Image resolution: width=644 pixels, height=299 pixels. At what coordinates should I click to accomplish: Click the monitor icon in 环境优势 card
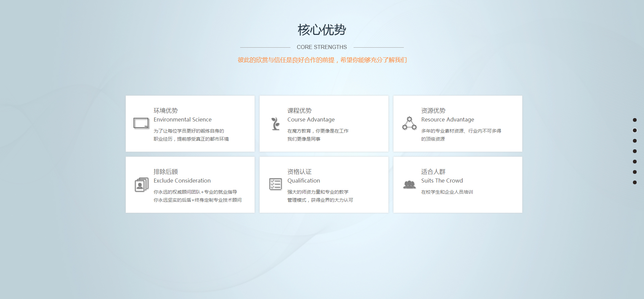click(141, 123)
